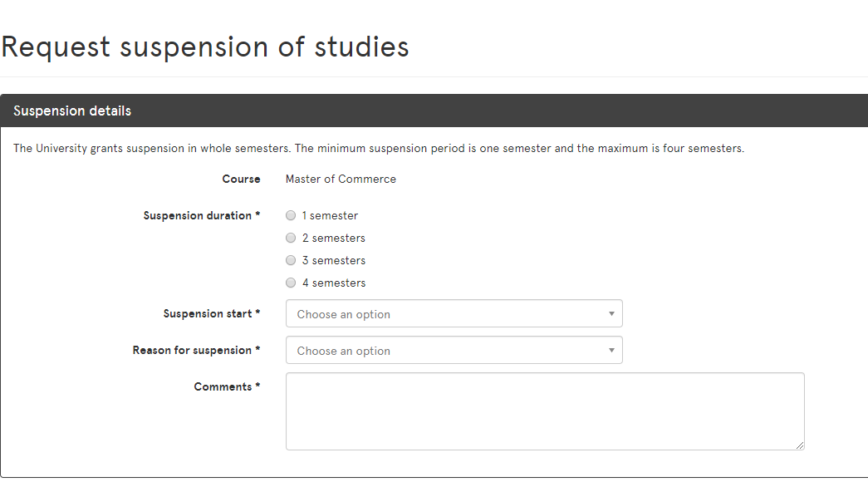Click the paragraph about suspension period limits
Viewport: 868px width, 482px height.
(x=379, y=149)
